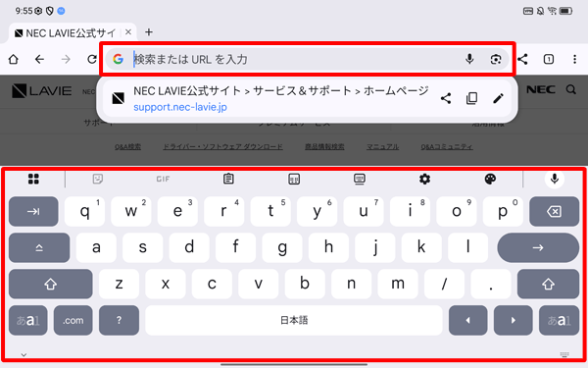Switch input mode with right あa1 key
The width and height of the screenshot is (588, 368).
click(x=560, y=320)
